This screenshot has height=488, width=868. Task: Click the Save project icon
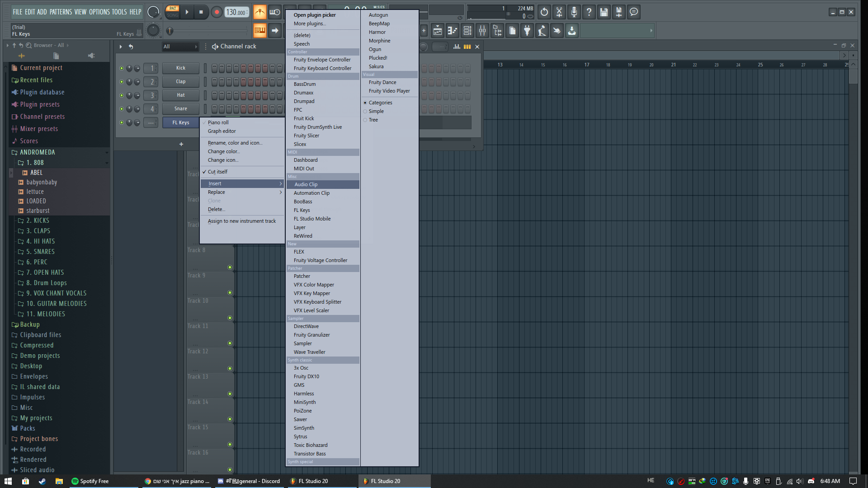pos(604,12)
